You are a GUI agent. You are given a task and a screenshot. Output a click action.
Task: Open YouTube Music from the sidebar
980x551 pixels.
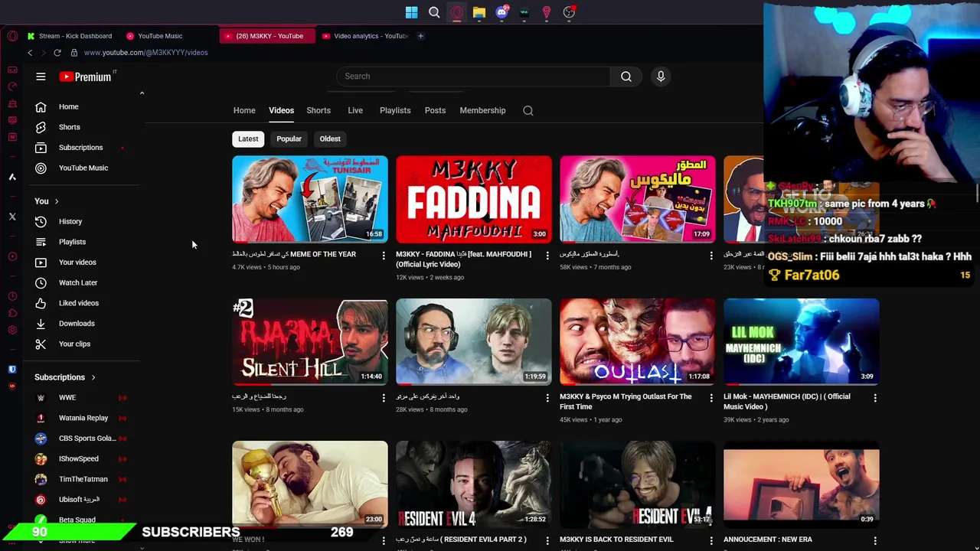point(83,168)
